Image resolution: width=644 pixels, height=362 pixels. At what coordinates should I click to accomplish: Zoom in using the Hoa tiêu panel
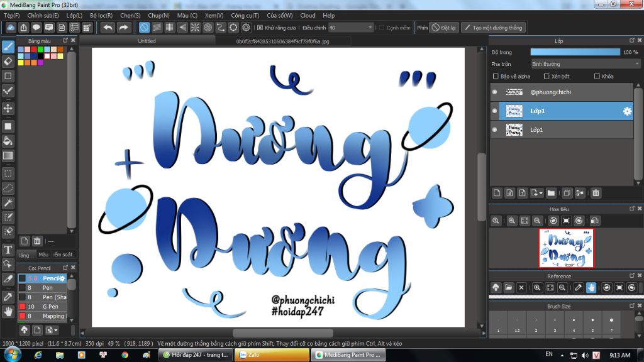[512, 221]
